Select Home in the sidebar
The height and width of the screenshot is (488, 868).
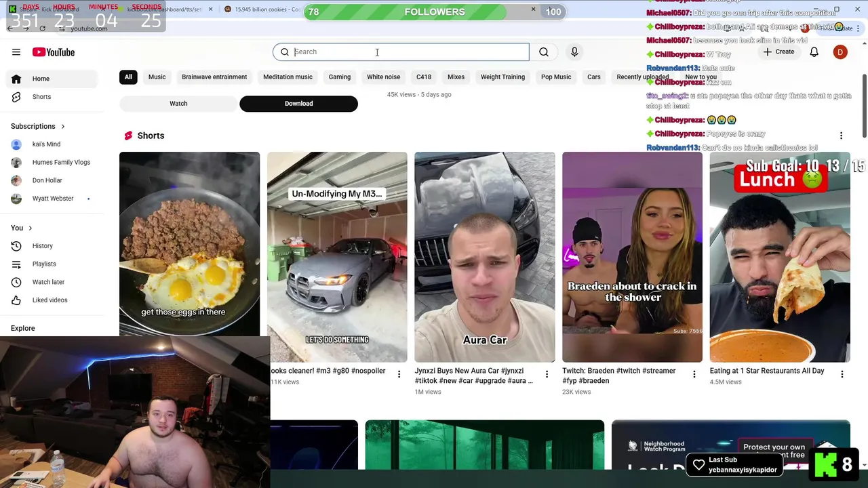pyautogui.click(x=52, y=79)
